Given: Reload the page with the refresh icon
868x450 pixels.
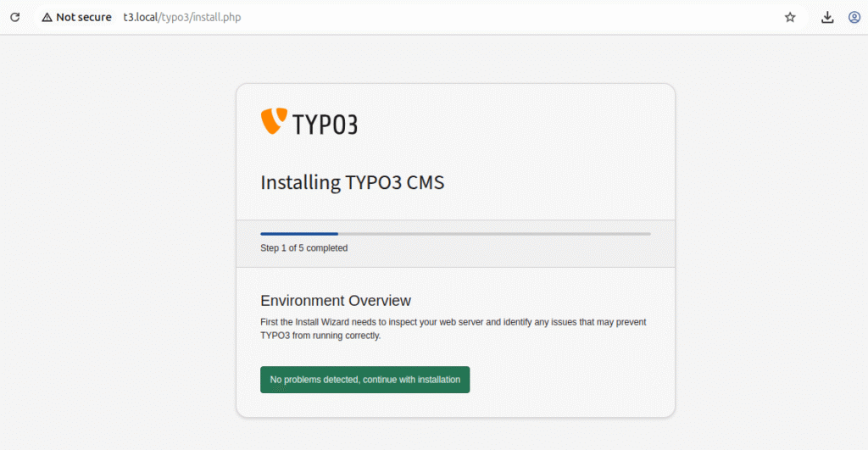Looking at the screenshot, I should click(x=14, y=17).
